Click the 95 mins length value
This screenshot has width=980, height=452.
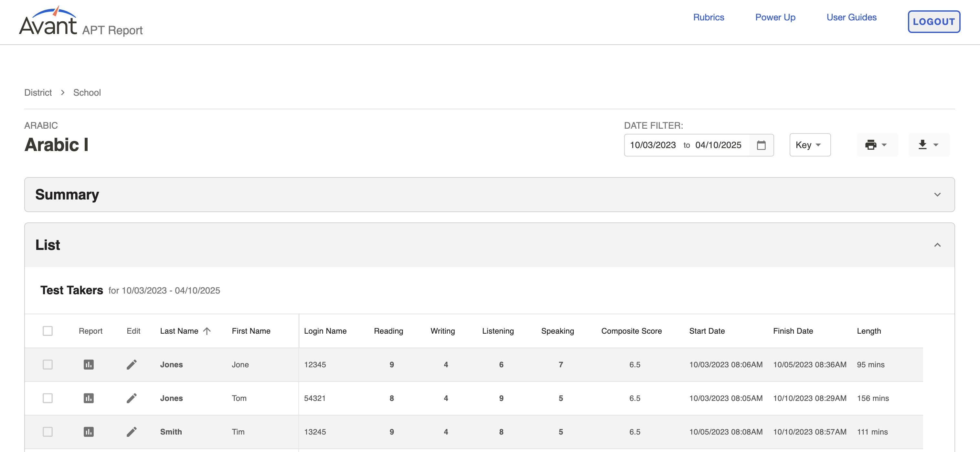click(870, 364)
